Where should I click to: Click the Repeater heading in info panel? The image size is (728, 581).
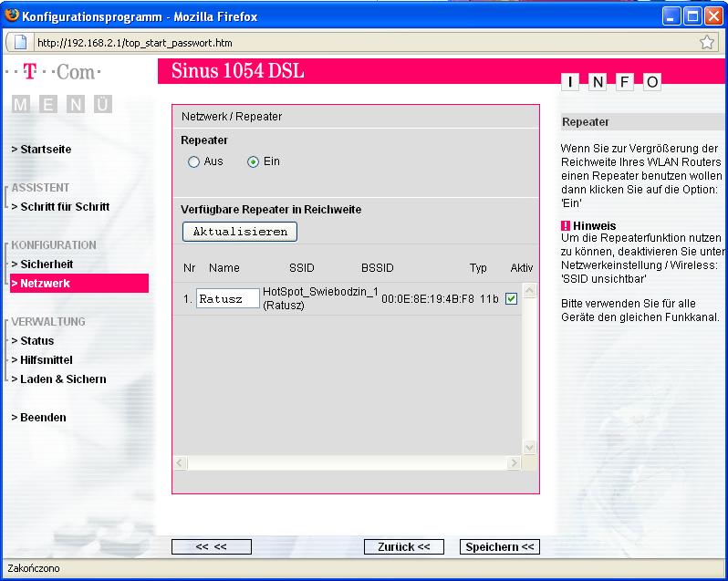coord(586,122)
